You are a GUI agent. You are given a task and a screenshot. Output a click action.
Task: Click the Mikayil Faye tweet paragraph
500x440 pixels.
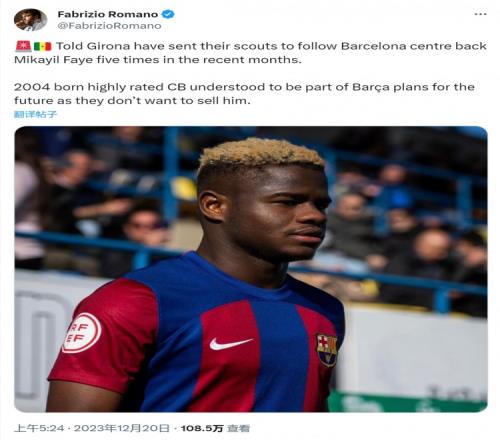point(250,53)
